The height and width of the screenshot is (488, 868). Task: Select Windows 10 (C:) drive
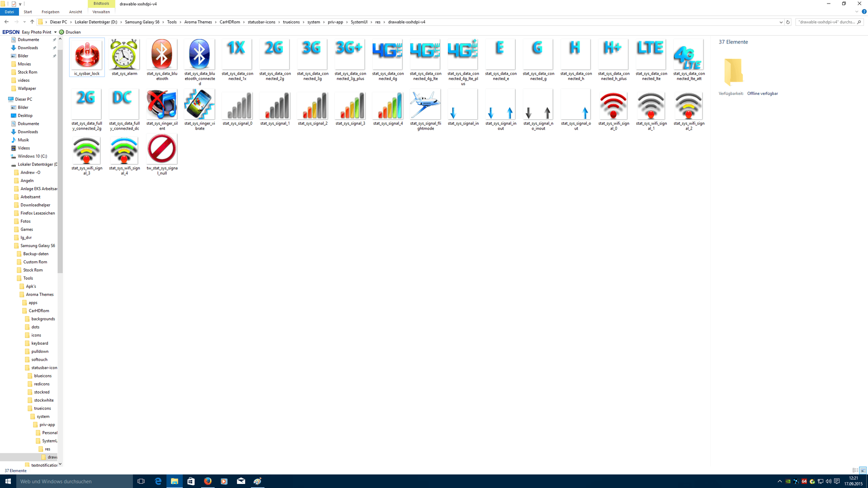point(32,156)
